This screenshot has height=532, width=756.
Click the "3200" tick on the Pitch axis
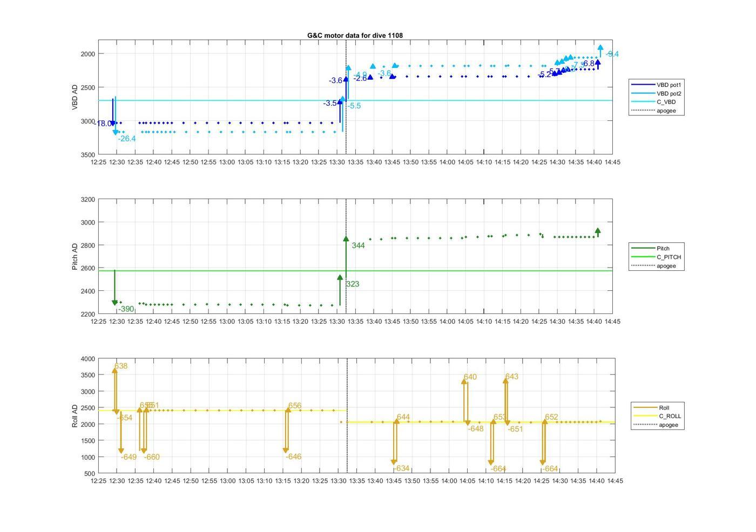87,200
